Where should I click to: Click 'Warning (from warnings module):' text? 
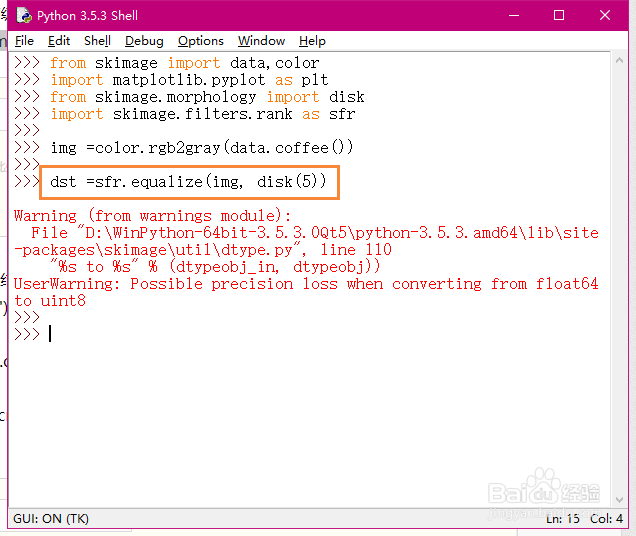pyautogui.click(x=153, y=215)
